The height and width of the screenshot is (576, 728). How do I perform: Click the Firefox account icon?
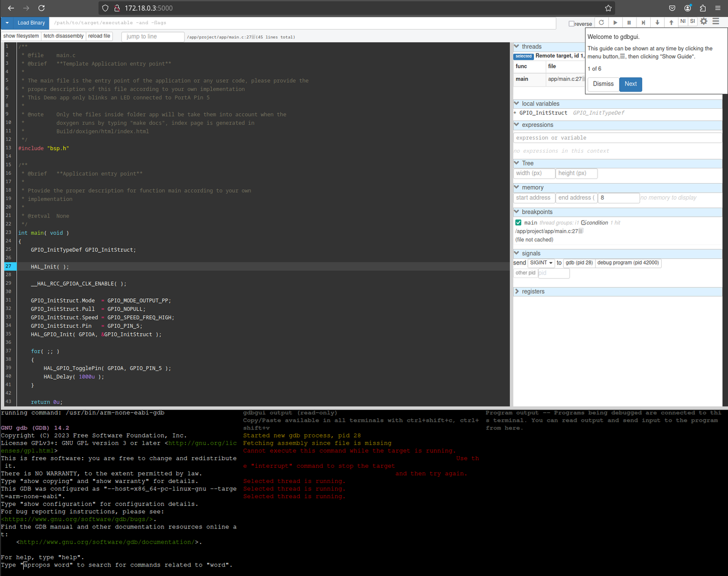tap(688, 8)
